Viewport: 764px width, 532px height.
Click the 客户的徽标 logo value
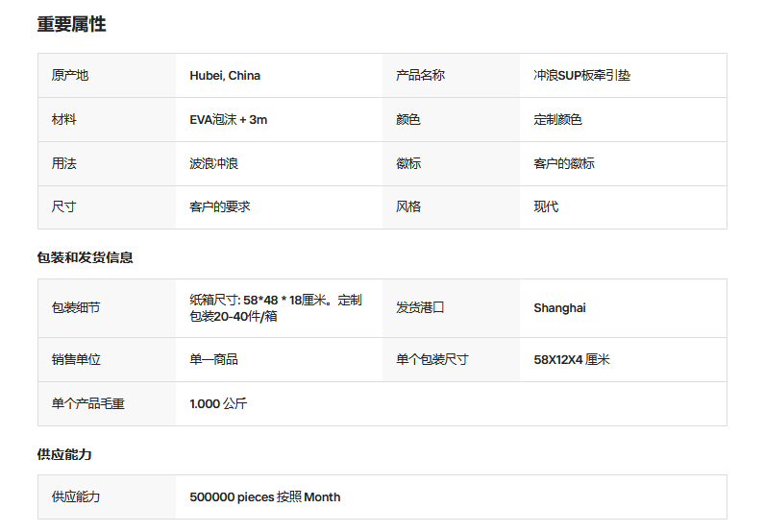pyautogui.click(x=564, y=163)
